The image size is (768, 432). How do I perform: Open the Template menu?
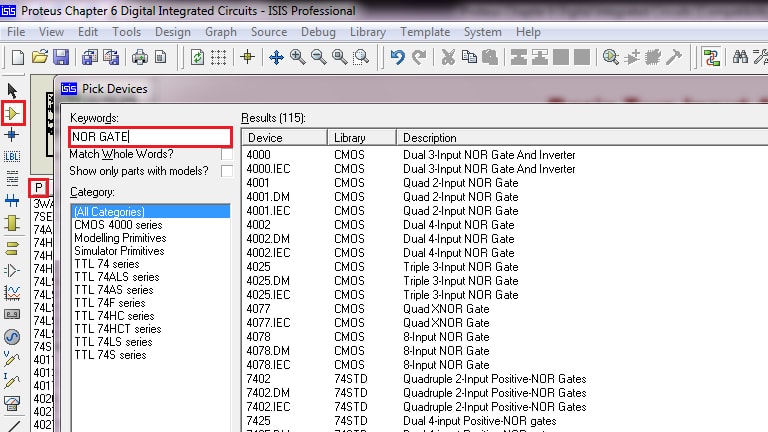click(x=425, y=32)
